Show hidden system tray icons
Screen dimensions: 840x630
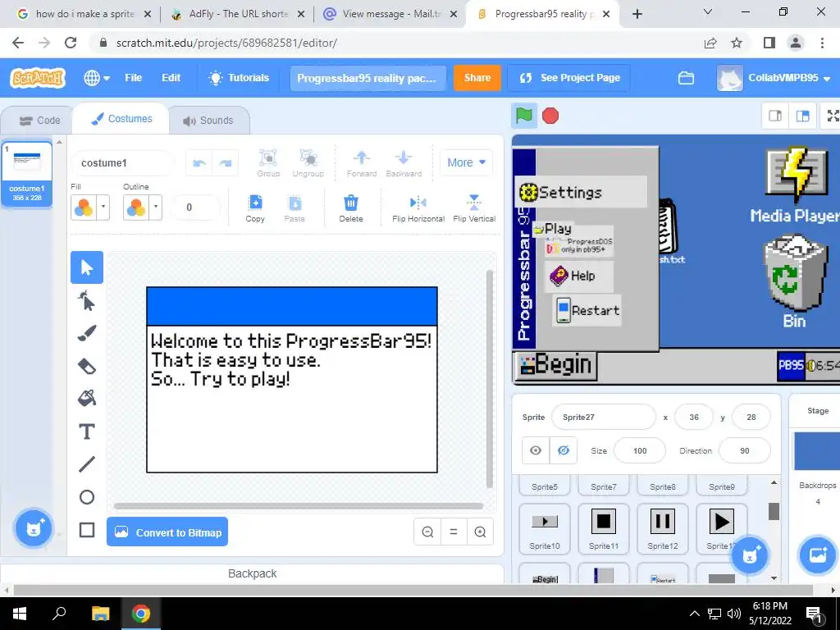(694, 614)
